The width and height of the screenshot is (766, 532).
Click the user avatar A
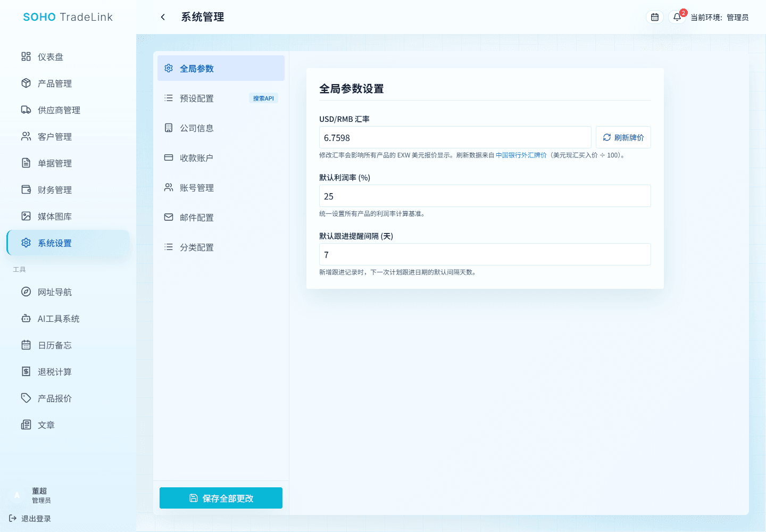pos(17,495)
